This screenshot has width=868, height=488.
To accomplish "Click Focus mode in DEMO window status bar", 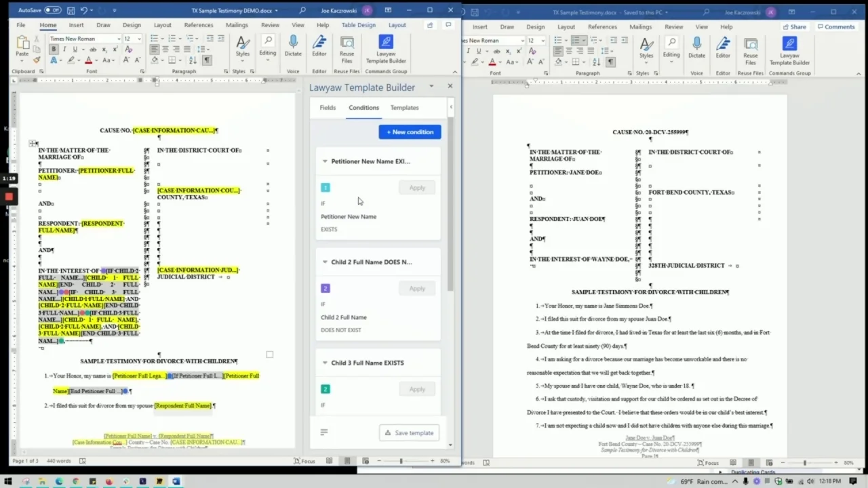I will 304,462.
